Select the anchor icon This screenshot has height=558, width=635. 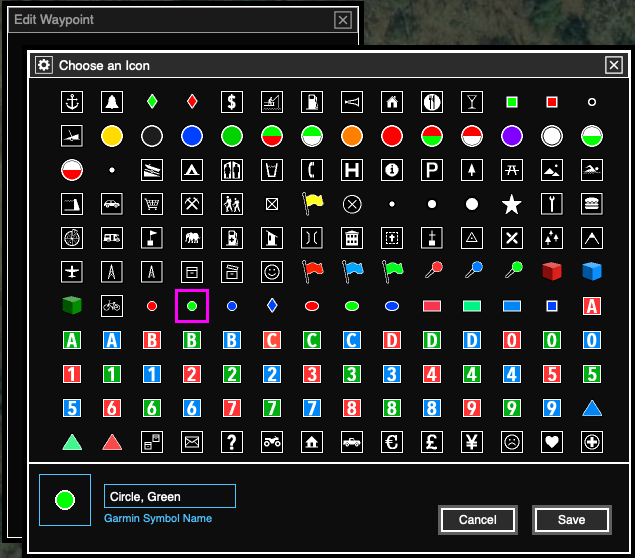pyautogui.click(x=72, y=102)
